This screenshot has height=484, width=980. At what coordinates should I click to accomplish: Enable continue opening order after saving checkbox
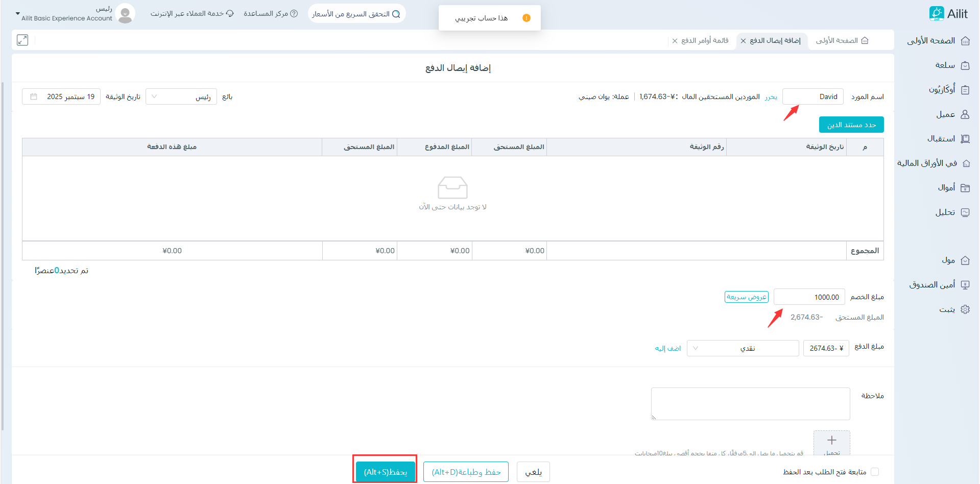point(875,472)
